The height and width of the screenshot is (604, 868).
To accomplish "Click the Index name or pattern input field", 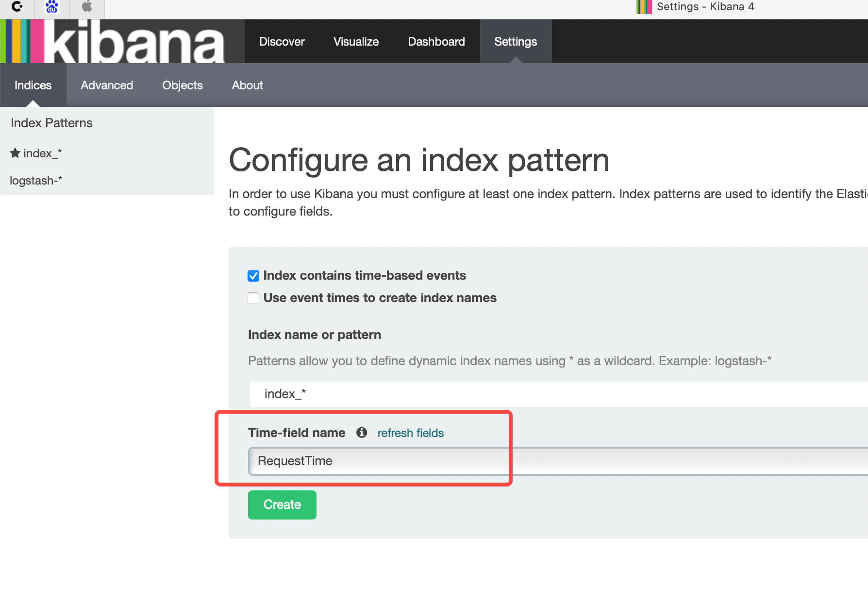I will click(559, 394).
